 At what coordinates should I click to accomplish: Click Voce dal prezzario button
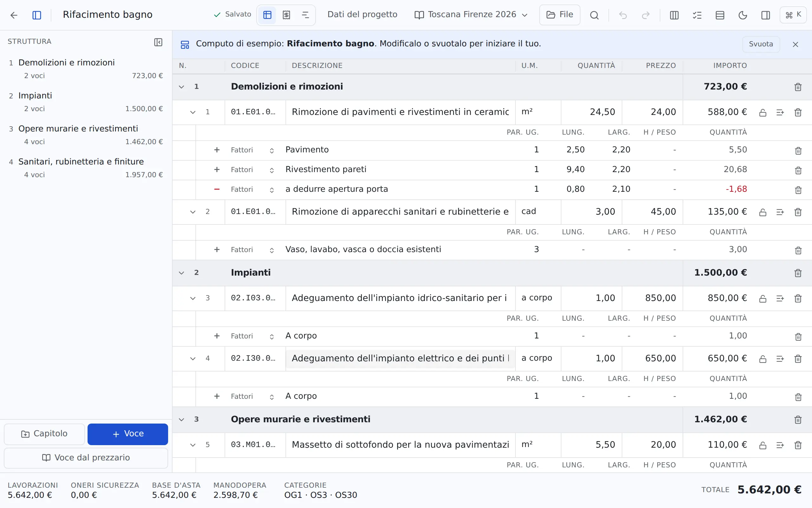86,458
